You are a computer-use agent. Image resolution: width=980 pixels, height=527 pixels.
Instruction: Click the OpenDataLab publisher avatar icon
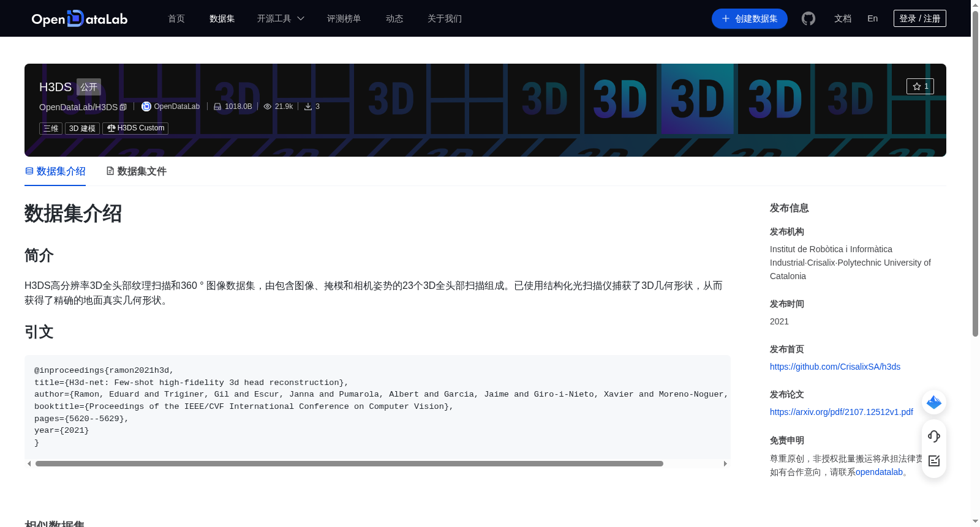tap(146, 107)
